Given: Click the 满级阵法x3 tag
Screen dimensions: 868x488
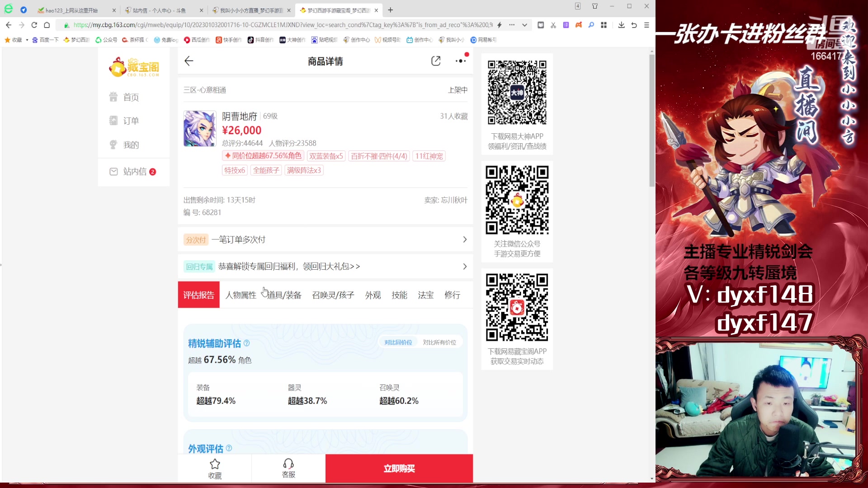Looking at the screenshot, I should coord(304,170).
